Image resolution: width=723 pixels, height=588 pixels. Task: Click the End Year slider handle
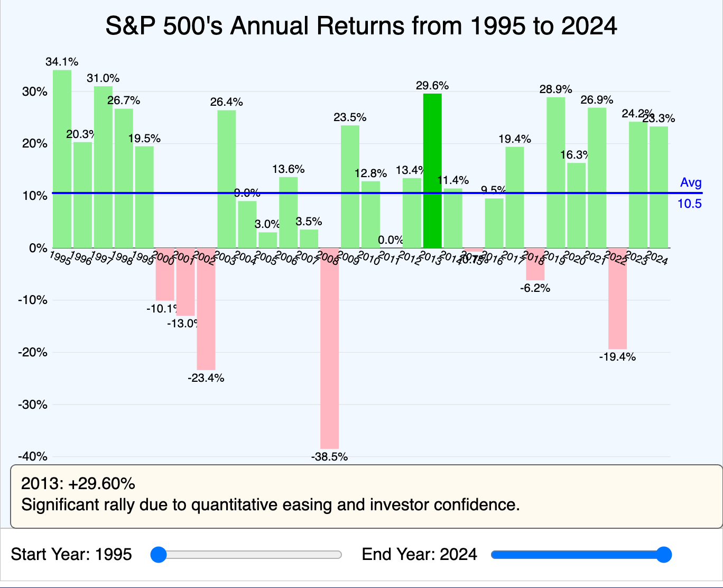665,555
